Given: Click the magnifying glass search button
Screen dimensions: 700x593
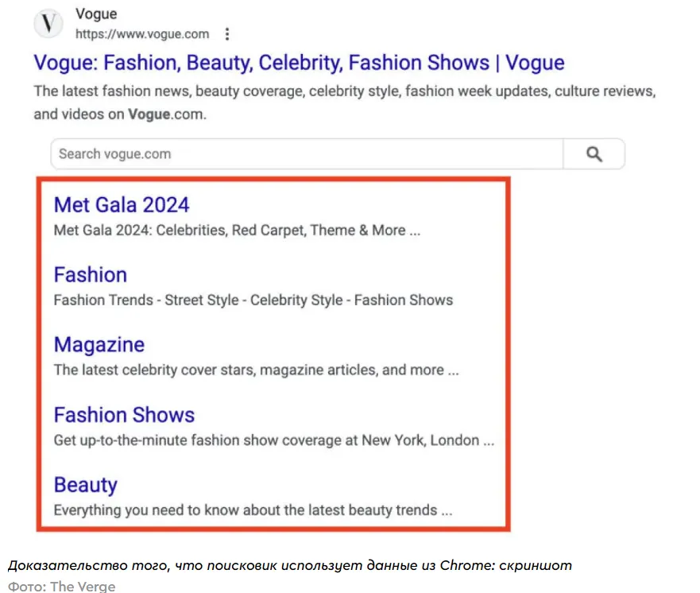Looking at the screenshot, I should (594, 154).
